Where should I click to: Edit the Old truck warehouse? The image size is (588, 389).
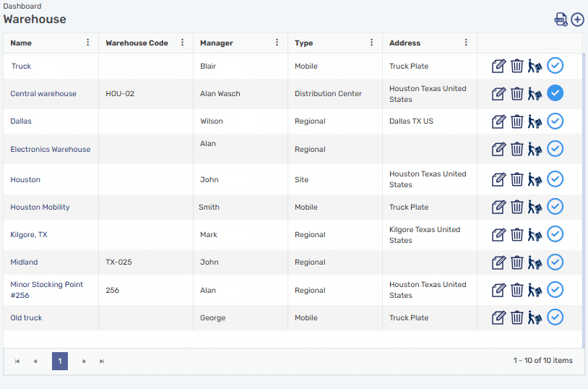tap(498, 317)
